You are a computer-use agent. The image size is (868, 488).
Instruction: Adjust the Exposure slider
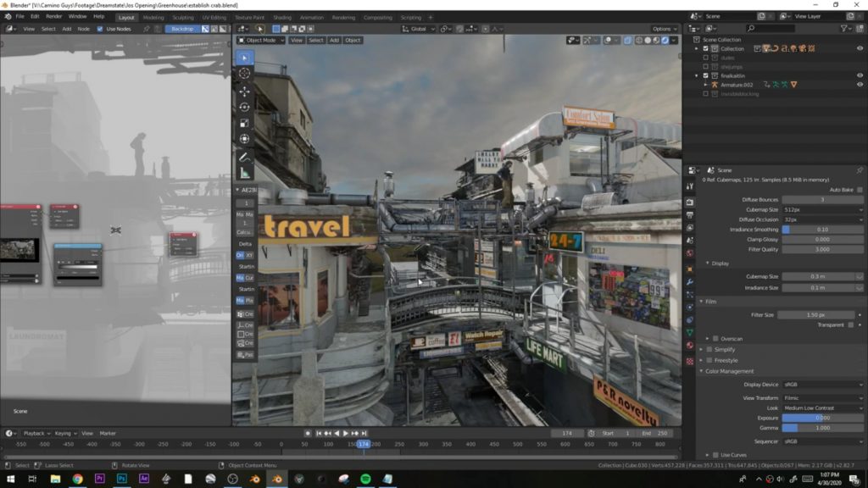tap(822, 419)
